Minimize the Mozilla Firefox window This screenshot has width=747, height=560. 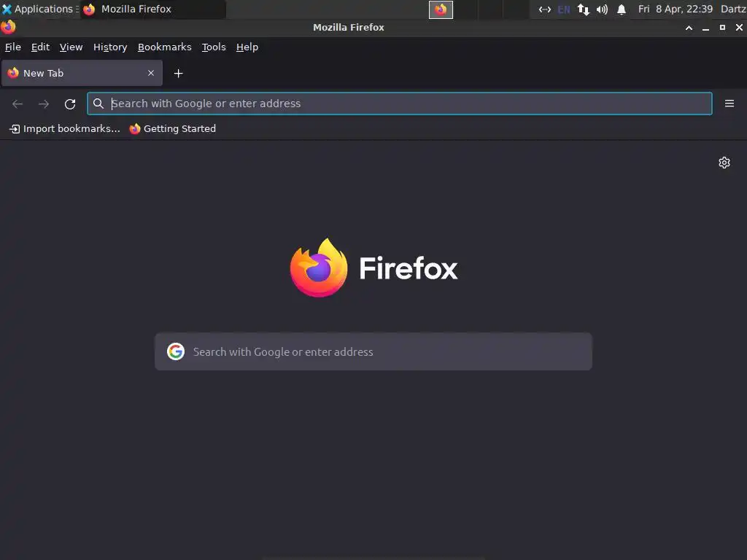tap(705, 28)
